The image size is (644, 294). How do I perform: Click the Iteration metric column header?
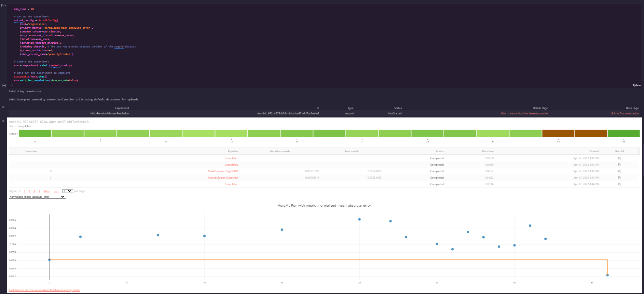click(280, 151)
